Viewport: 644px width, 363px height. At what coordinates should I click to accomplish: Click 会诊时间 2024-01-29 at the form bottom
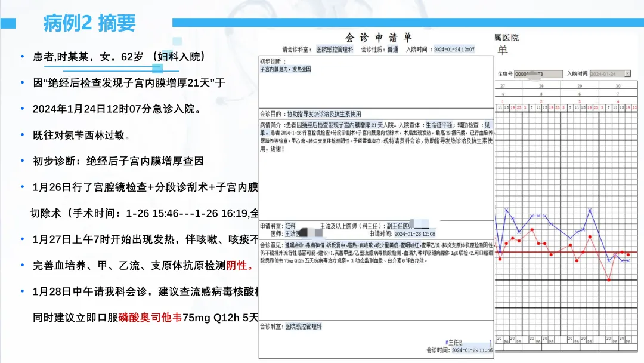pyautogui.click(x=459, y=350)
